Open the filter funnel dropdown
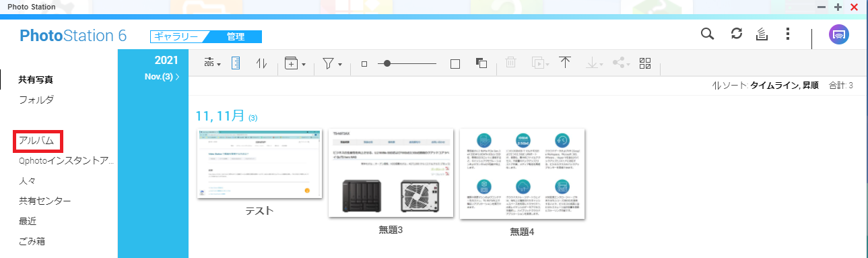Screen dimensions: 868x258 pos(332,63)
